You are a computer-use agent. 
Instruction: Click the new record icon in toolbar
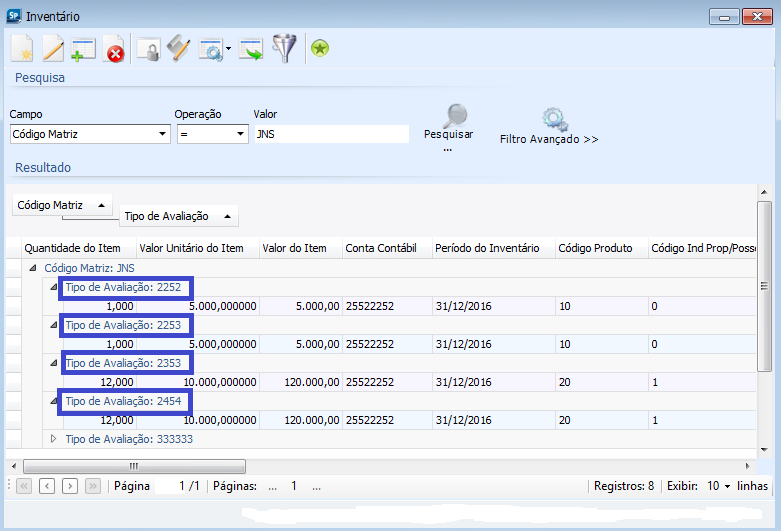pyautogui.click(x=22, y=49)
